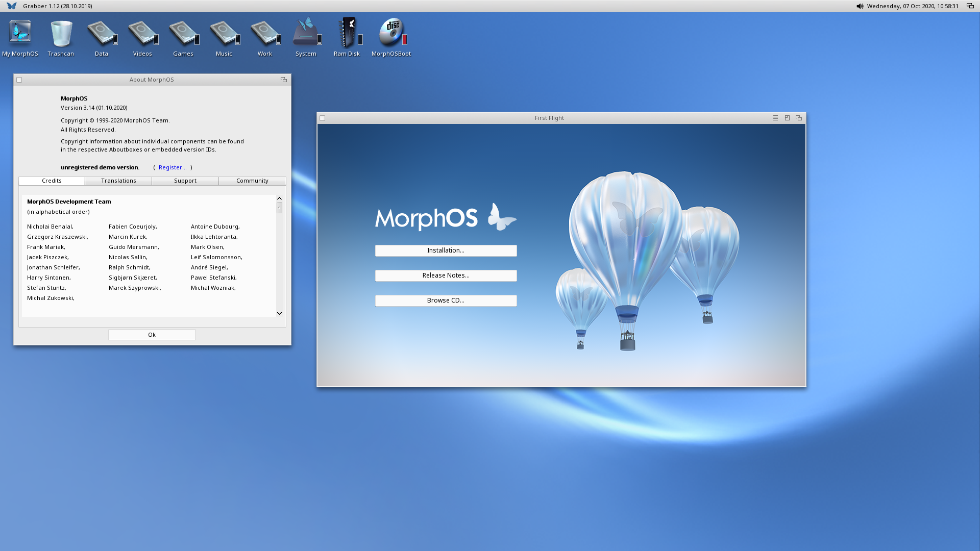The height and width of the screenshot is (551, 980).
Task: Switch to the Translations tab
Action: coord(118,181)
